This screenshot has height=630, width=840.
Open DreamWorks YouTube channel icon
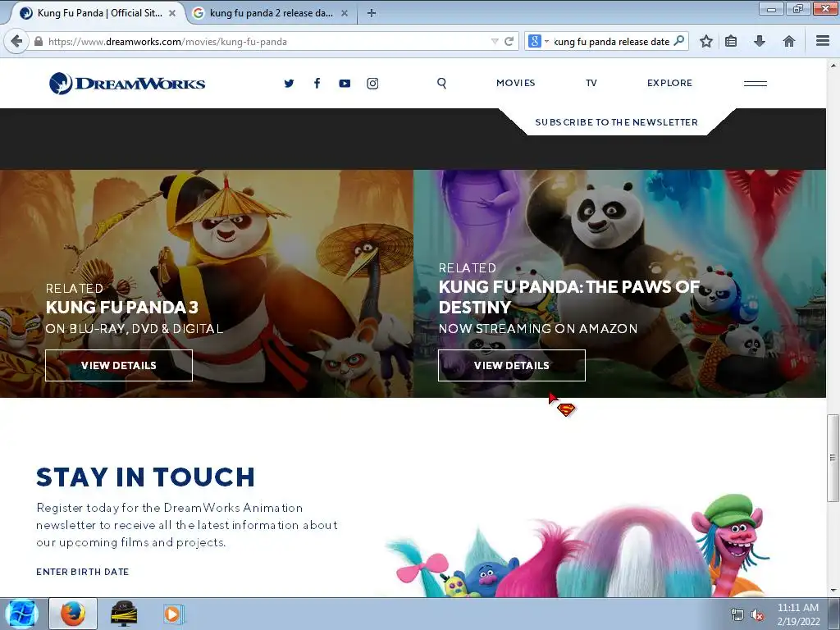[x=345, y=83]
